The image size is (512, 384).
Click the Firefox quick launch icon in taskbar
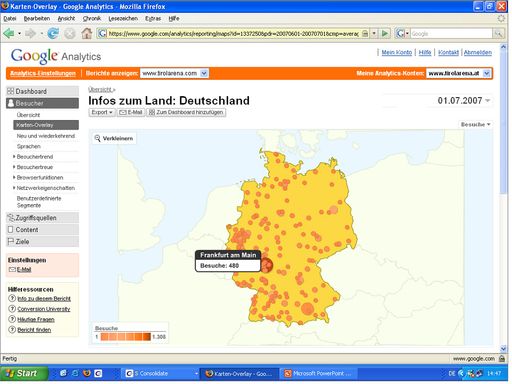point(87,373)
